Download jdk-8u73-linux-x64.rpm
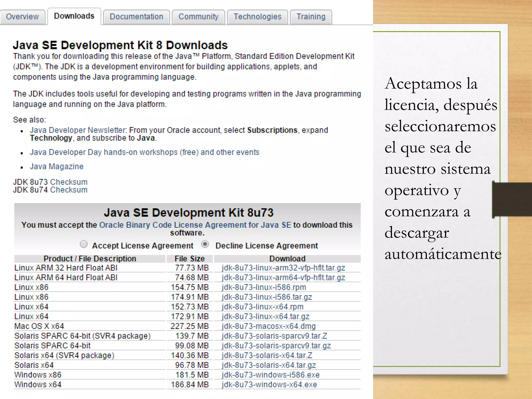The image size is (532, 399). point(263,307)
